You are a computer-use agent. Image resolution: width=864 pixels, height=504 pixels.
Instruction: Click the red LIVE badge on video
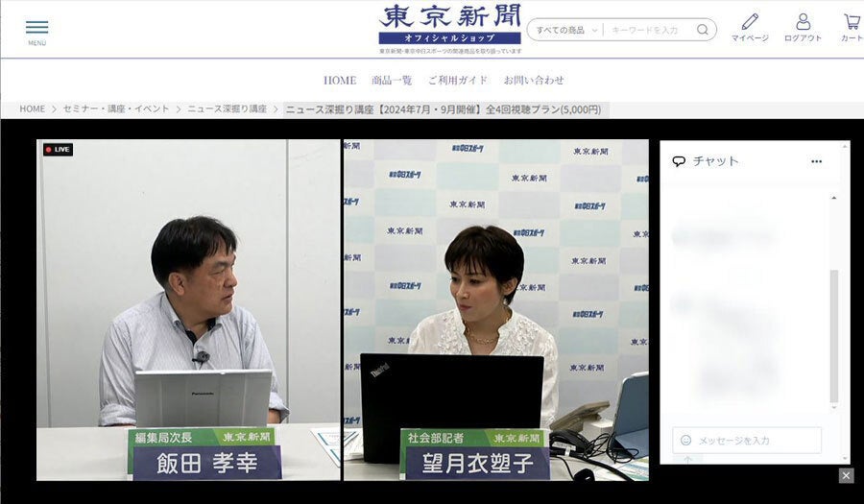coord(58,149)
